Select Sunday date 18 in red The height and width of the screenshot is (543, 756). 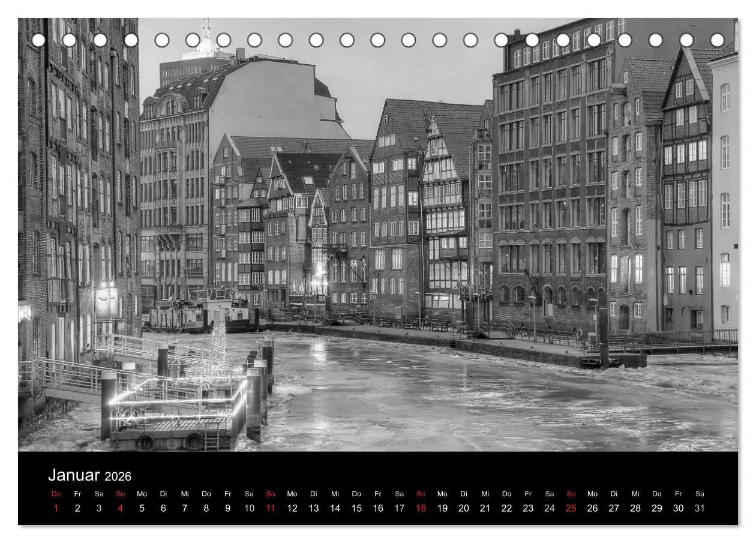click(421, 508)
